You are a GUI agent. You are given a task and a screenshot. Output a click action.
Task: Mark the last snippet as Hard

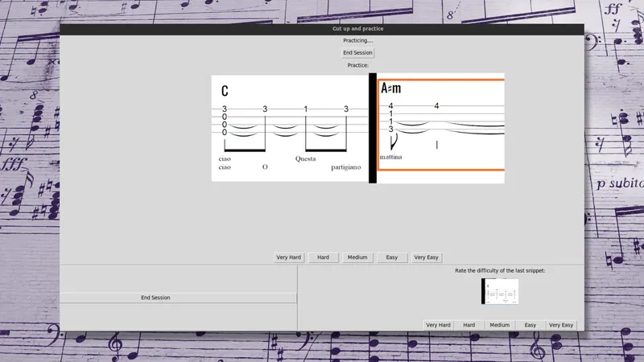click(469, 325)
